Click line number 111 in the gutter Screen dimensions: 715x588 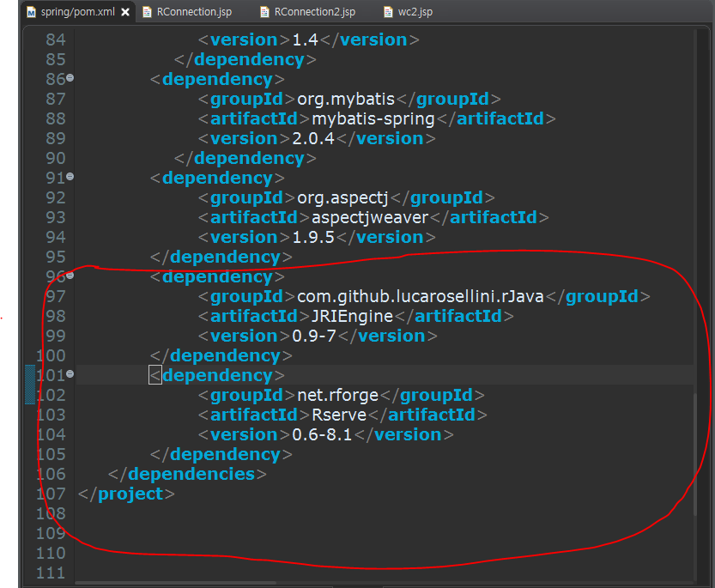[51, 573]
